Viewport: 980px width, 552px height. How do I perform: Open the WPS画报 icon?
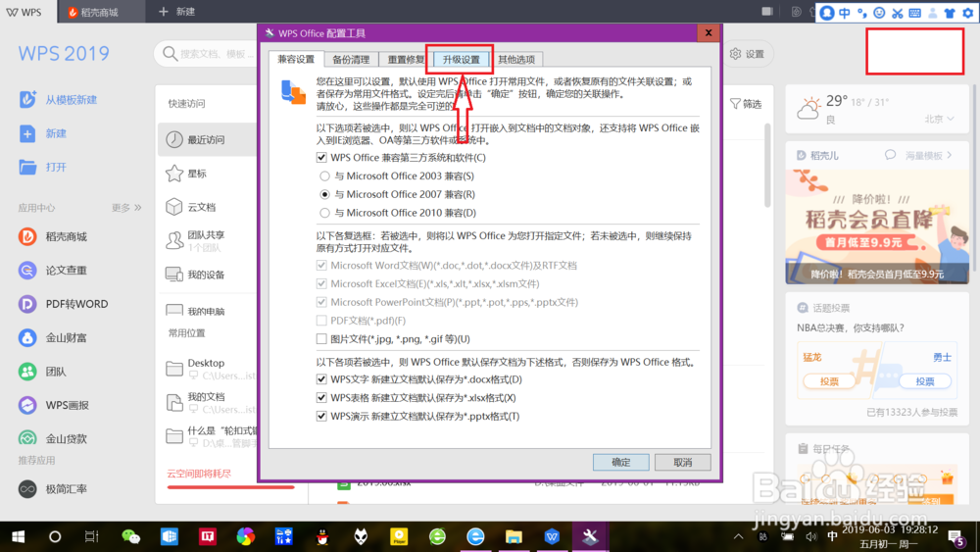tap(27, 405)
